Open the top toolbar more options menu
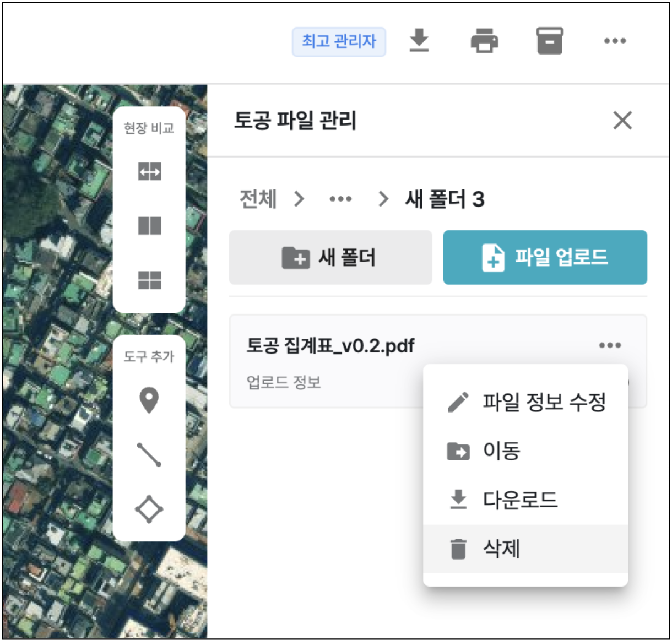The height and width of the screenshot is (640, 672). point(615,41)
